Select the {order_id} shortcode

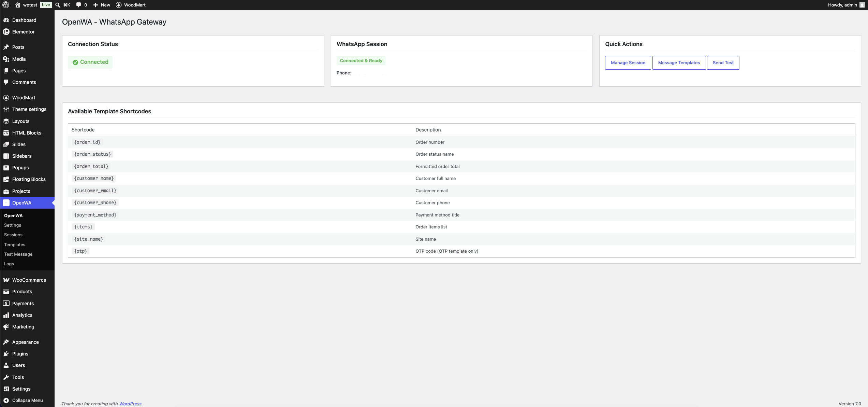87,142
